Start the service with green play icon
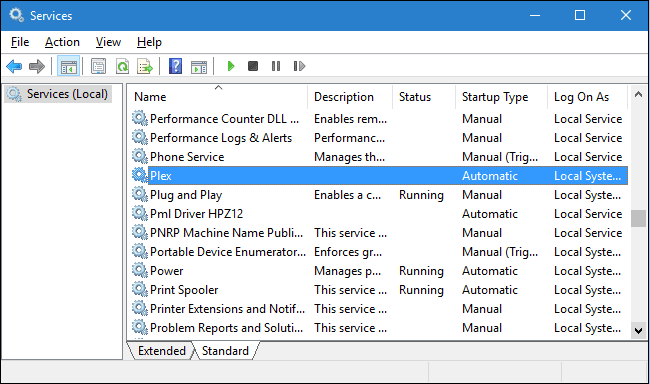Screen dimensions: 650x384 [231, 66]
